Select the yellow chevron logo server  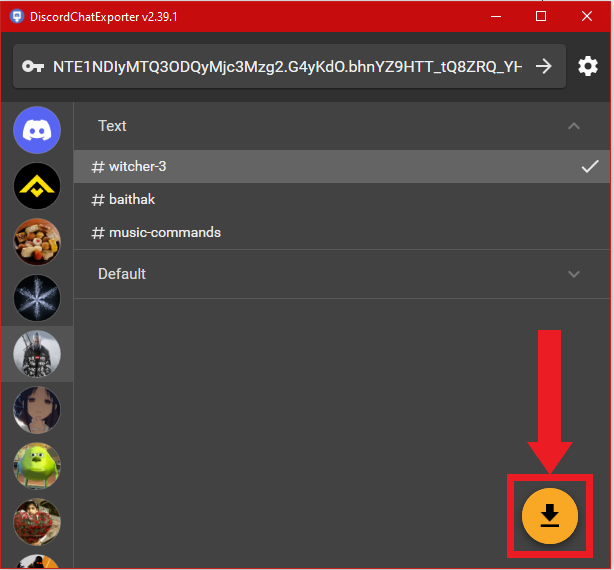pos(37,186)
